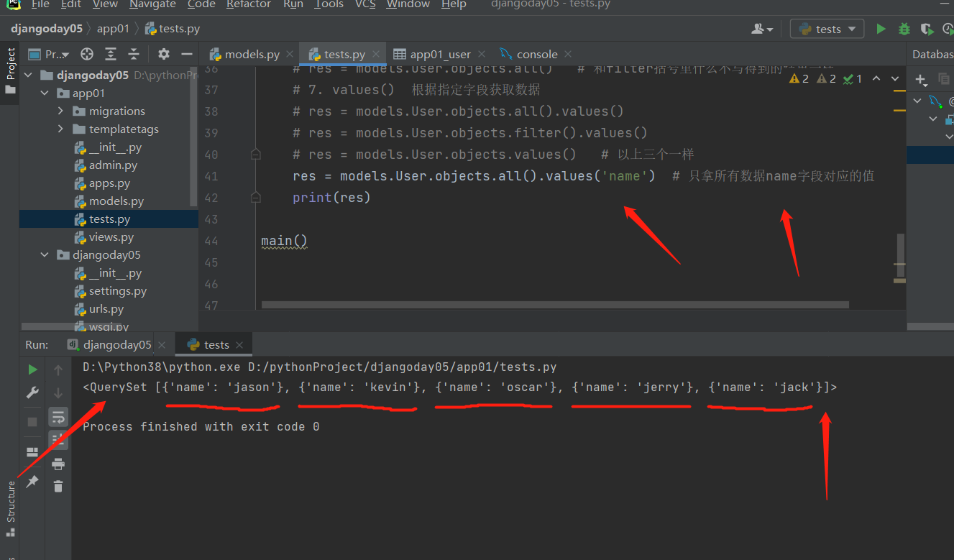Image resolution: width=954 pixels, height=560 pixels.
Task: Close the tests tab in Run panel
Action: coord(239,345)
